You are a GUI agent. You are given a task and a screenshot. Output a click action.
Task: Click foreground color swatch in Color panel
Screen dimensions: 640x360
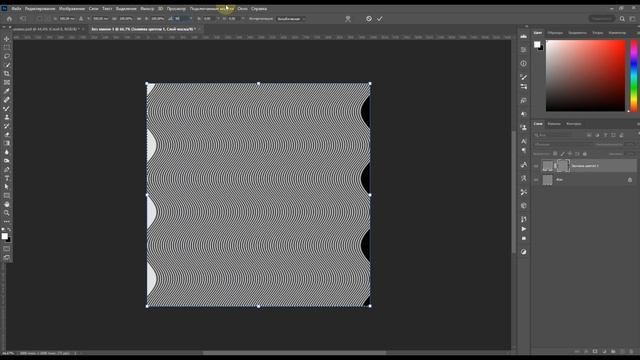tap(537, 44)
